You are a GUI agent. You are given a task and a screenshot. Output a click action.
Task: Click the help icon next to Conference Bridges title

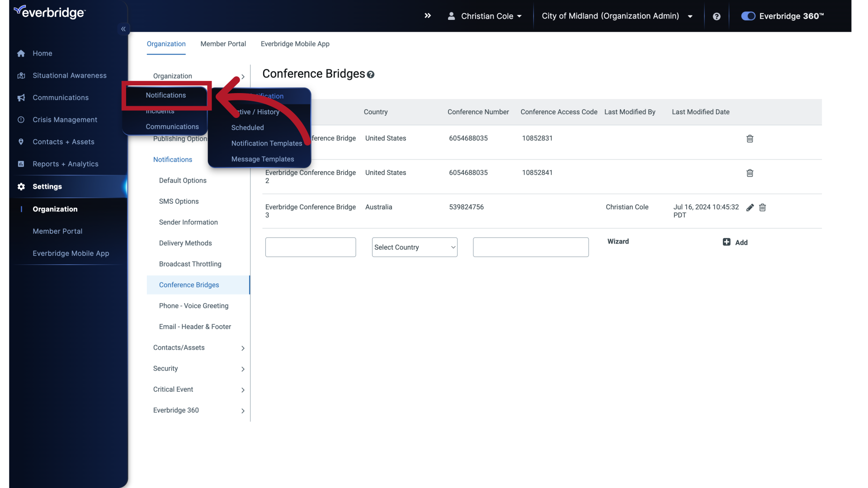[x=371, y=75]
